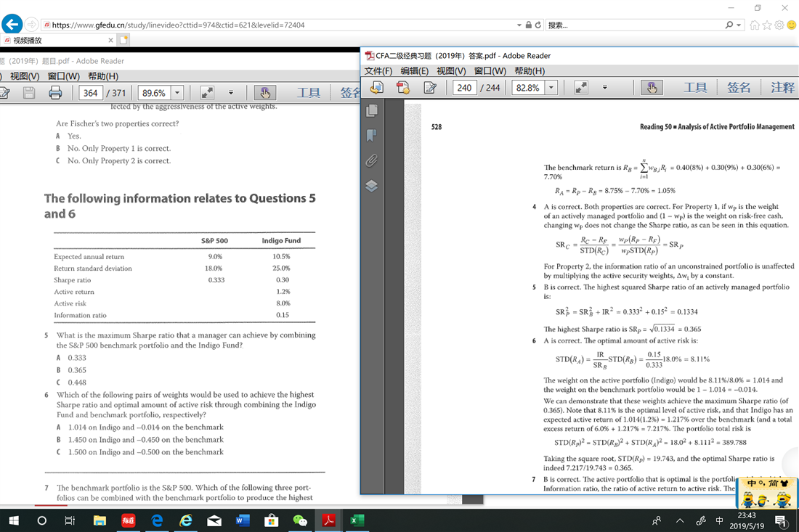Open zoom dropdown in 题目 PDF window
Image resolution: width=799 pixels, height=532 pixels.
pos(177,93)
